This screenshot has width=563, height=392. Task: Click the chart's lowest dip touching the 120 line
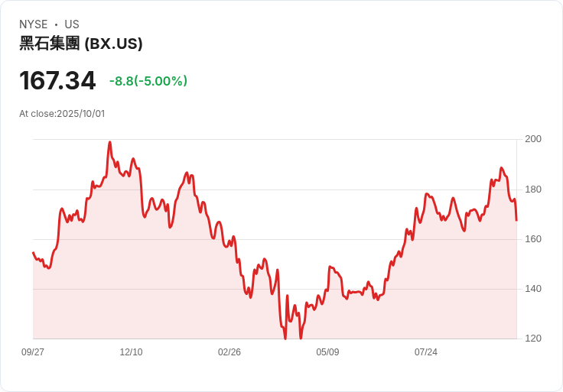click(285, 338)
